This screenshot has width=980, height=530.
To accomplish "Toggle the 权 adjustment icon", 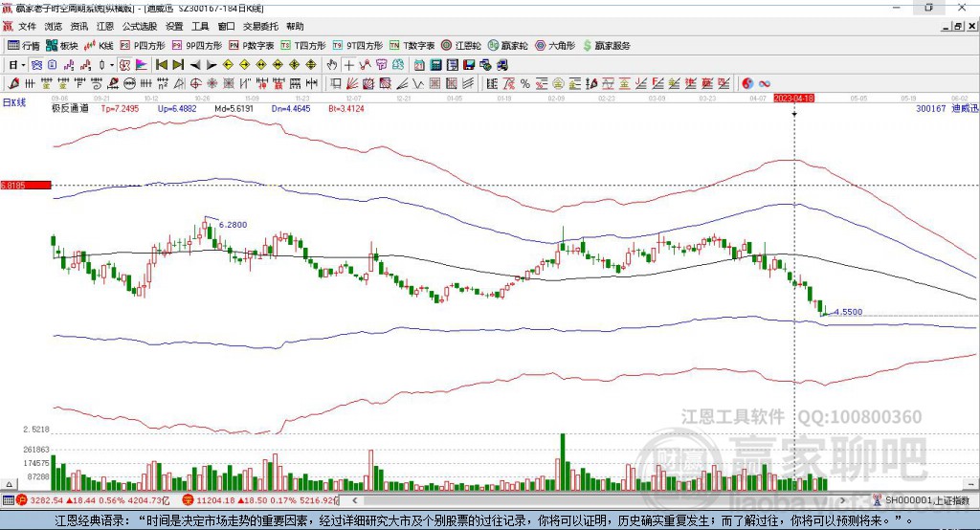I will pos(125,65).
